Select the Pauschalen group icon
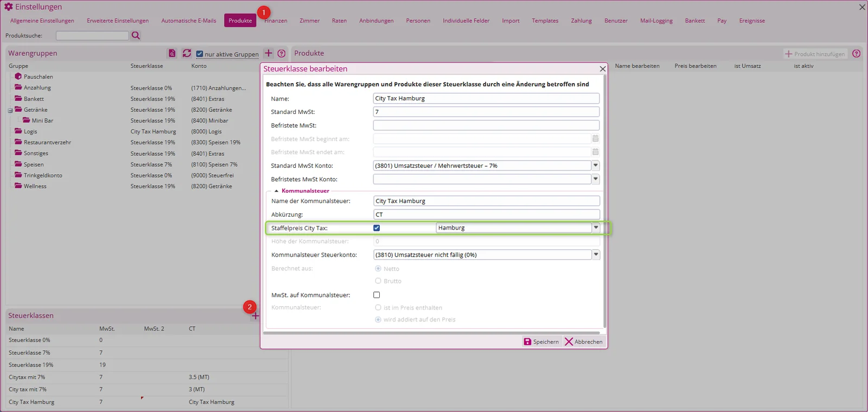The height and width of the screenshot is (412, 868). [18, 77]
